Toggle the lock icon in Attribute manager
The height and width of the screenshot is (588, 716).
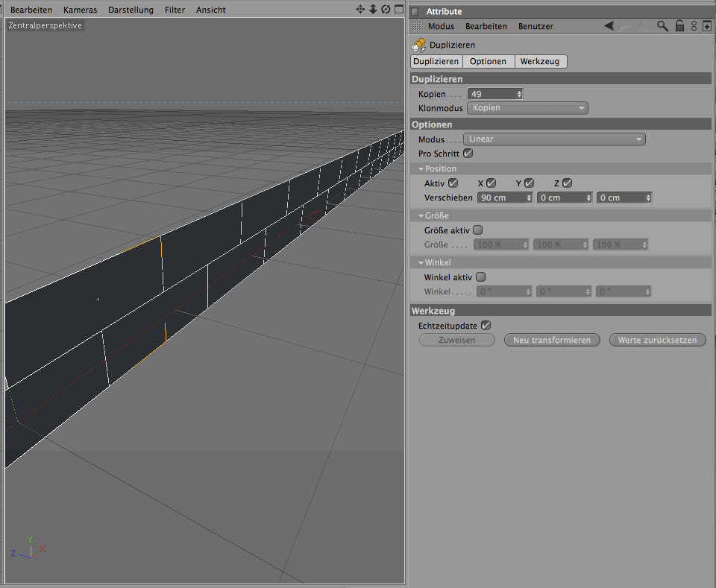679,26
